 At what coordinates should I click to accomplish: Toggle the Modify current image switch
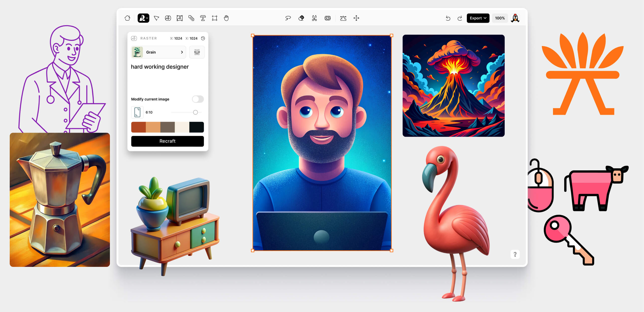pyautogui.click(x=197, y=99)
